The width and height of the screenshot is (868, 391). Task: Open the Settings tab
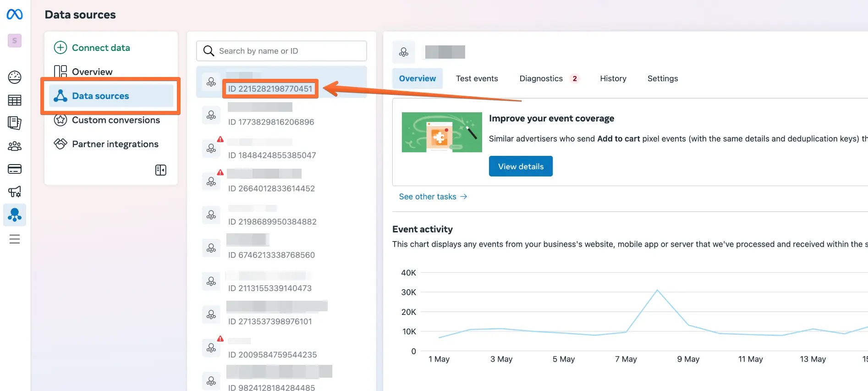click(662, 78)
